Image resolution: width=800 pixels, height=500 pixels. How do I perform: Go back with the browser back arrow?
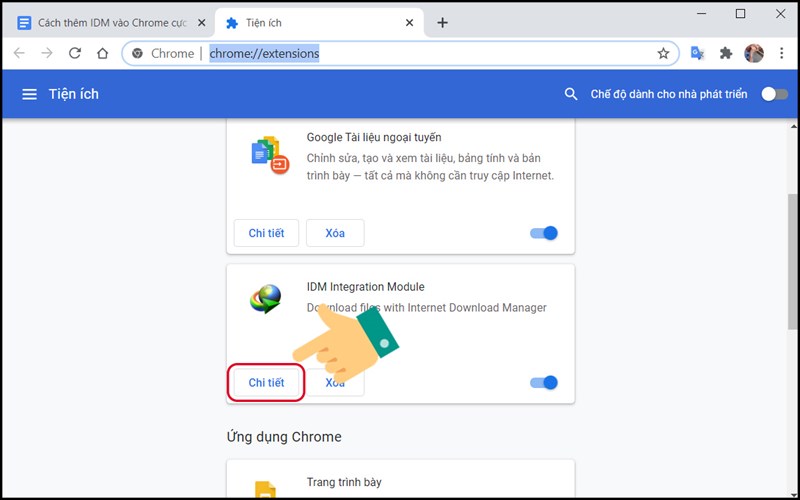(19, 53)
